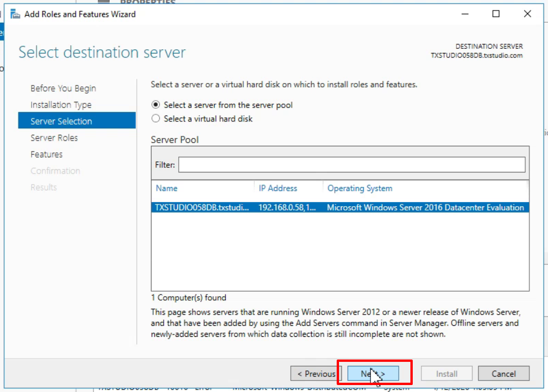Sort by Operating System column header
The width and height of the screenshot is (548, 392).
[360, 188]
